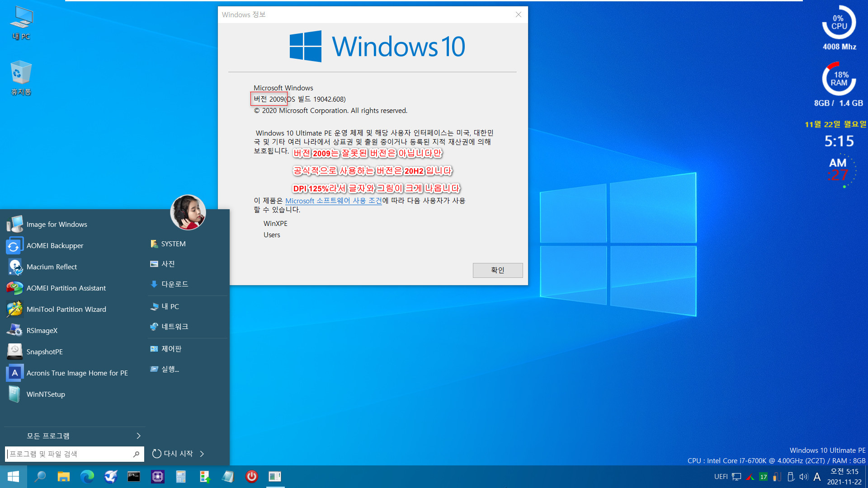Toggle the IME input mode A indicator
This screenshot has height=488, width=868.
coord(817,477)
